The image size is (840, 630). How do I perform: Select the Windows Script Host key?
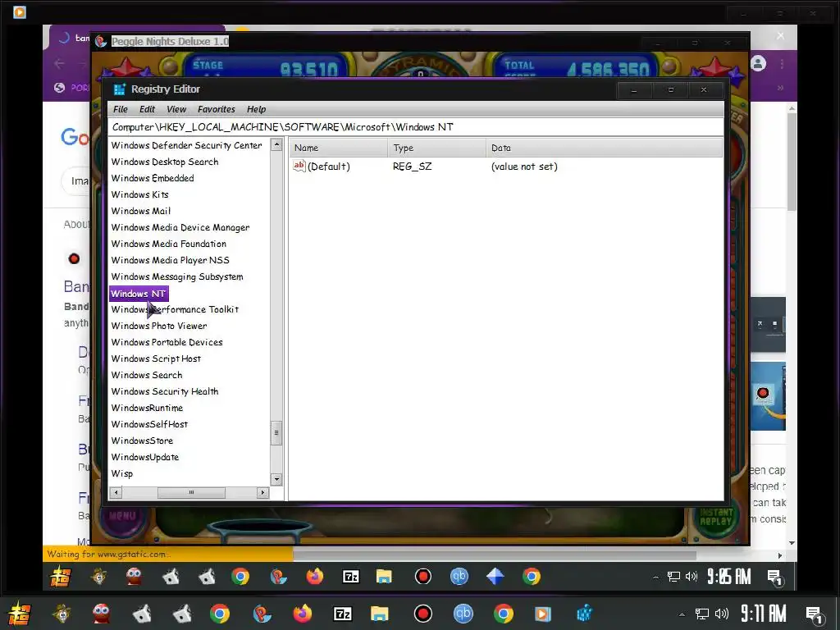pos(156,359)
